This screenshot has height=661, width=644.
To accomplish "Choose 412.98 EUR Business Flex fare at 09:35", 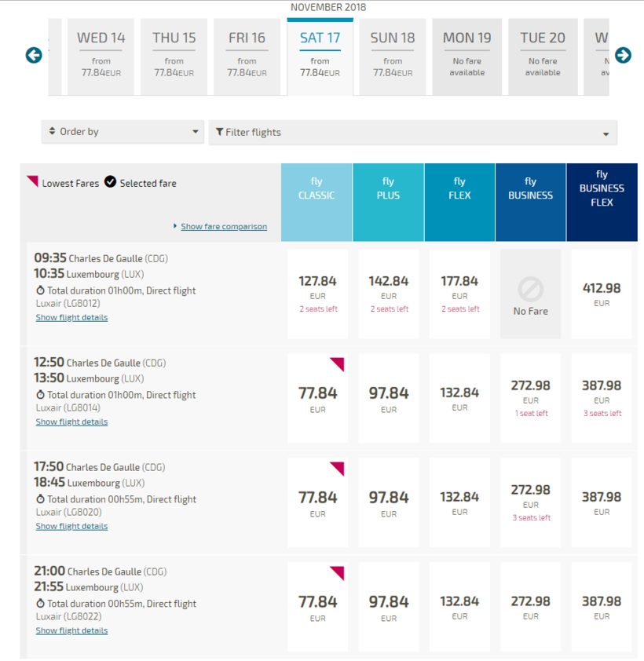I will [602, 294].
